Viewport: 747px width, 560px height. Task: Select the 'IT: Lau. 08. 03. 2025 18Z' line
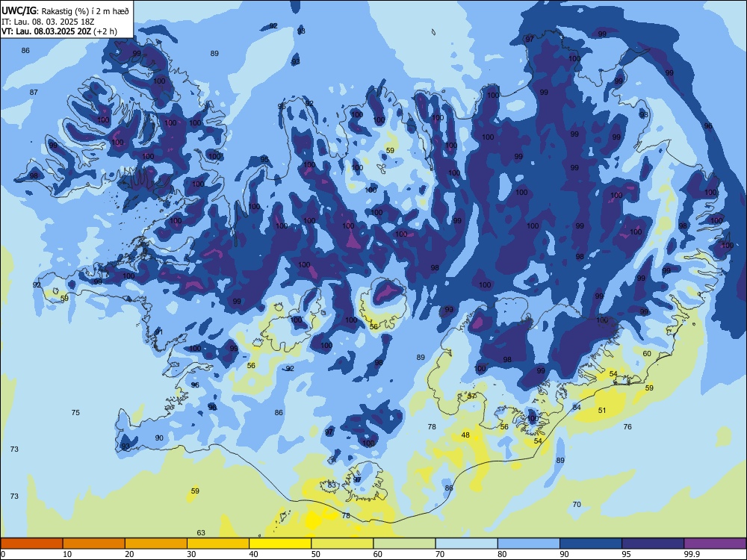tap(48, 22)
